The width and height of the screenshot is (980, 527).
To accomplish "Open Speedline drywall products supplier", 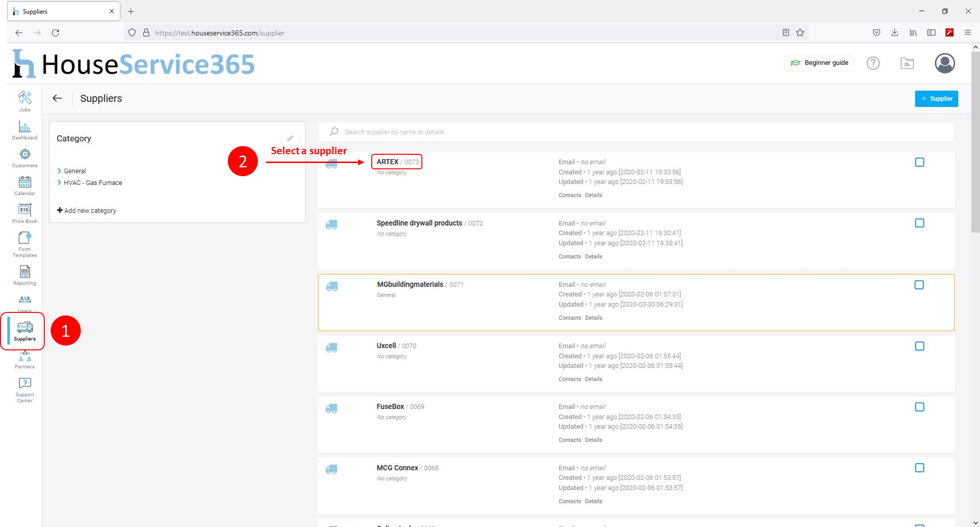I will point(419,223).
